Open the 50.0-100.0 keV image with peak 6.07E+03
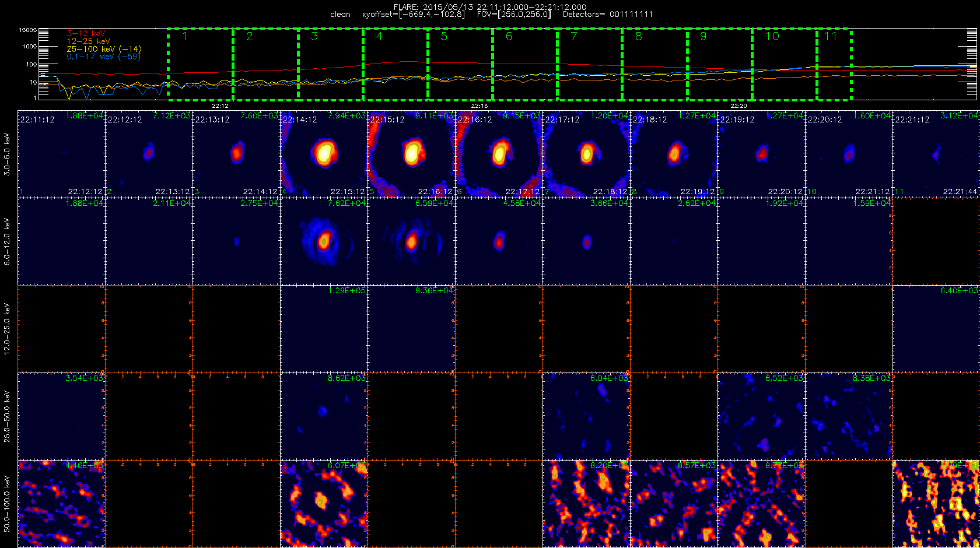This screenshot has width=980, height=548. [324, 504]
